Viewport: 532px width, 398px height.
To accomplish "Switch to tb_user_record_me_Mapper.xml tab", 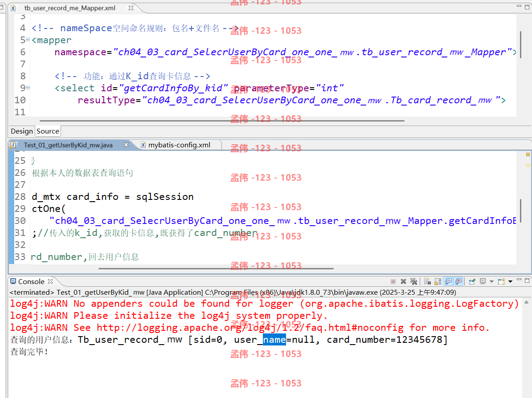I will click(x=70, y=8).
